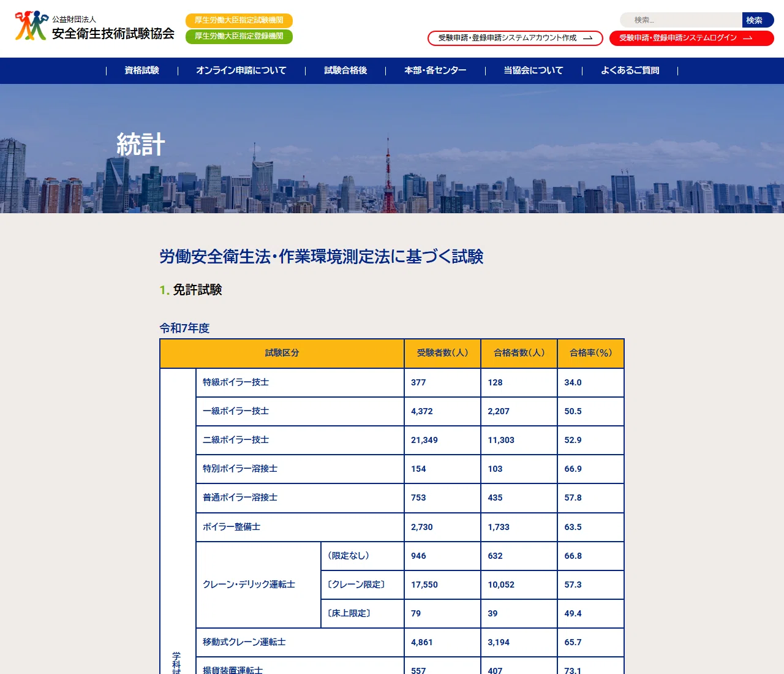Click the 1. 免許試験 section heading
The image size is (784, 674).
point(190,290)
